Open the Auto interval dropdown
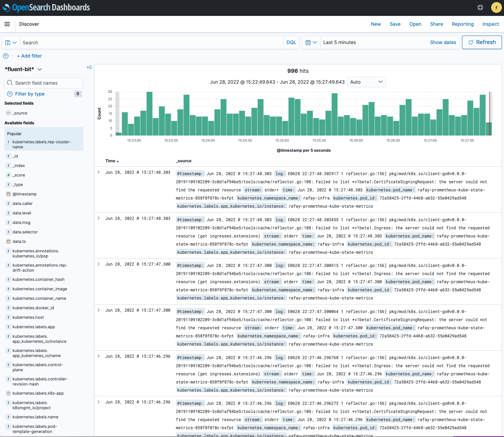 tap(366, 82)
